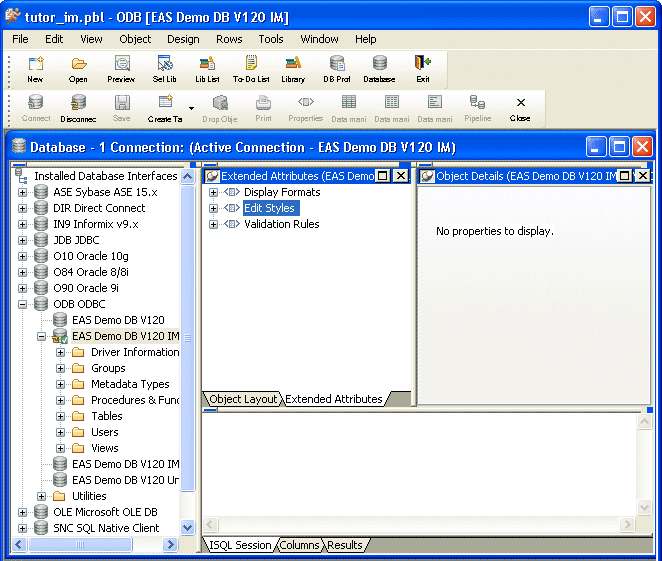
Task: Switch to the Columns tab
Action: tap(299, 545)
